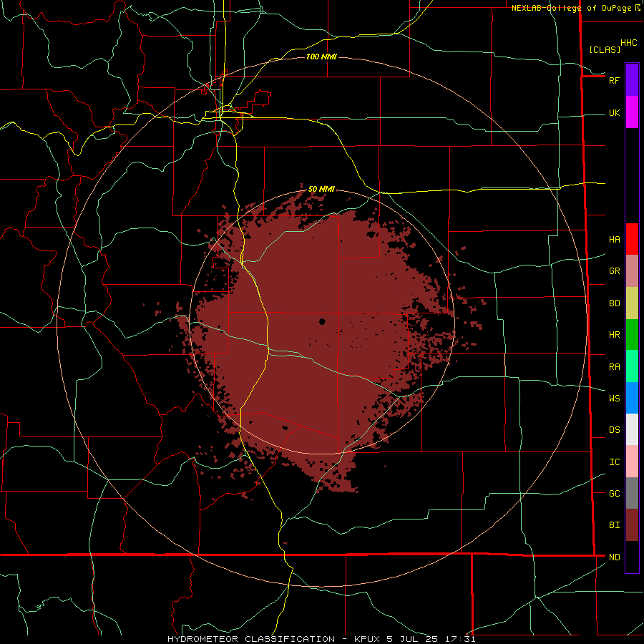Click the RA legend label
The width and height of the screenshot is (644, 644).
tap(614, 367)
